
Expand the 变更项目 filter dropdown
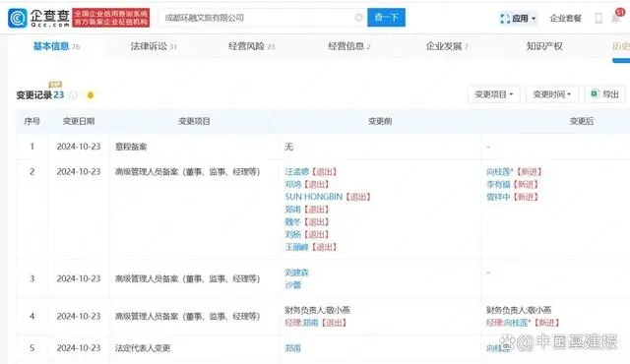pos(494,94)
